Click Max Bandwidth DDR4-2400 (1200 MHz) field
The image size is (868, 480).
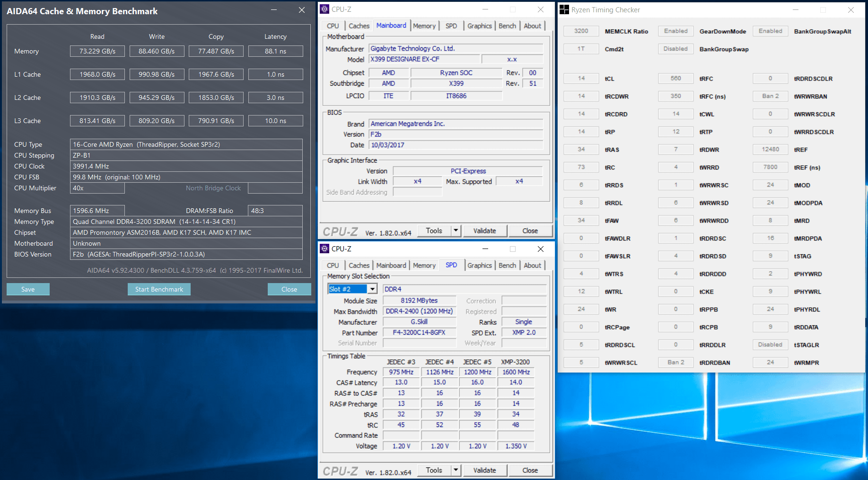tap(419, 311)
